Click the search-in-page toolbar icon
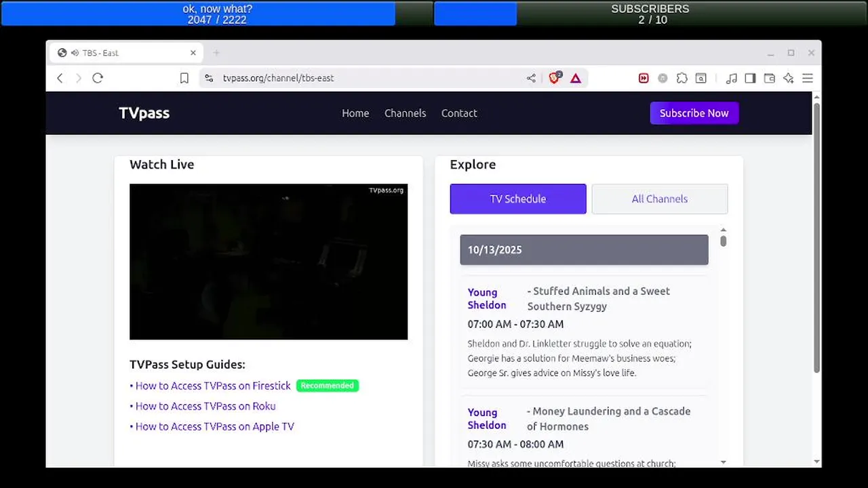Screen dimensions: 868x488 pyautogui.click(x=701, y=78)
